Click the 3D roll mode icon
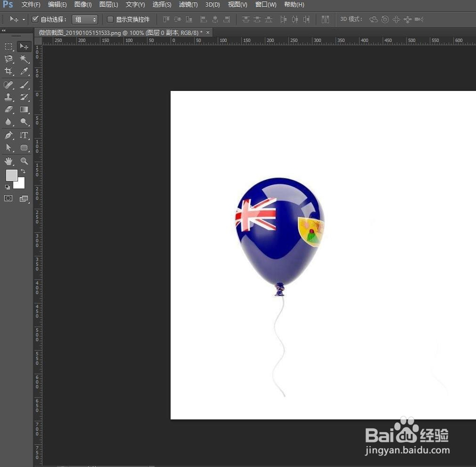The width and height of the screenshot is (476, 467). [x=385, y=20]
